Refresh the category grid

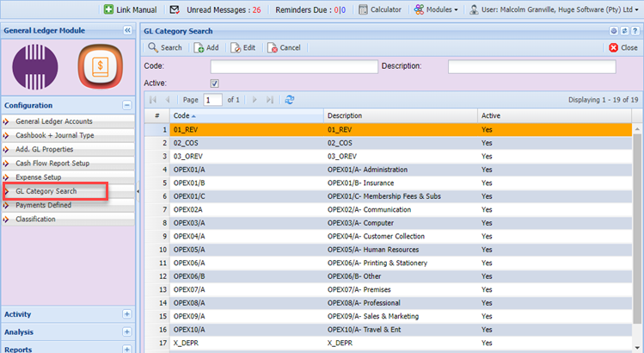[290, 100]
